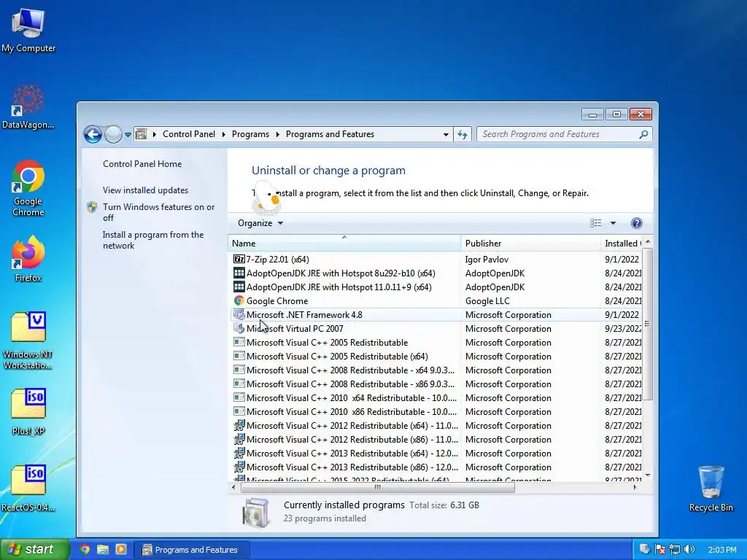
Task: Select AdoptOpenJDK JRE 8u292-b10 row
Action: [x=436, y=273]
